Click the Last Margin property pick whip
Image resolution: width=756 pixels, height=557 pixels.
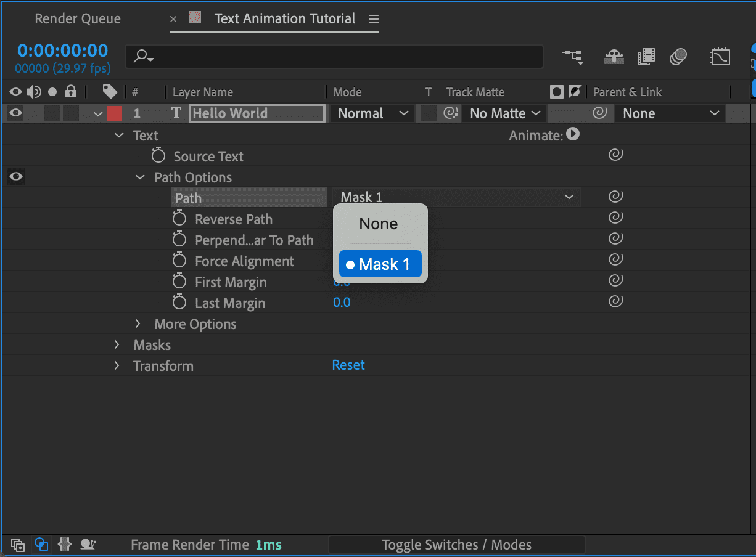tap(615, 301)
